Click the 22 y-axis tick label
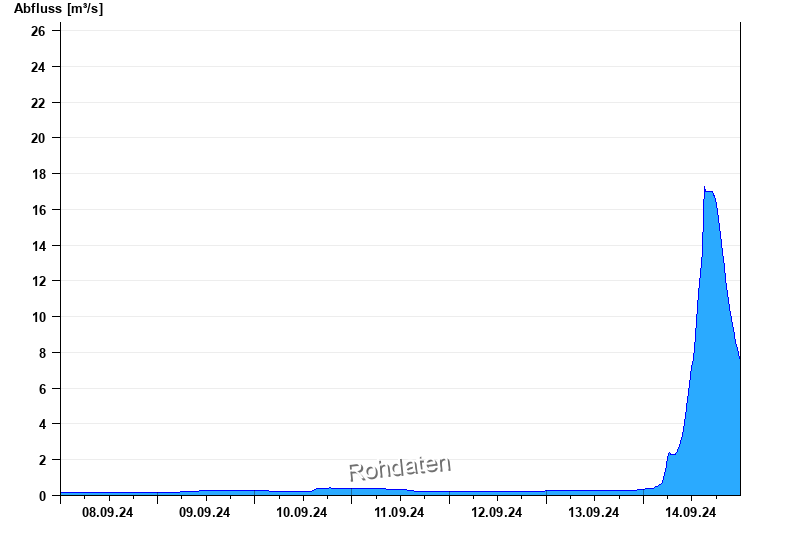Screen dimensions: 800x550 tap(39, 103)
